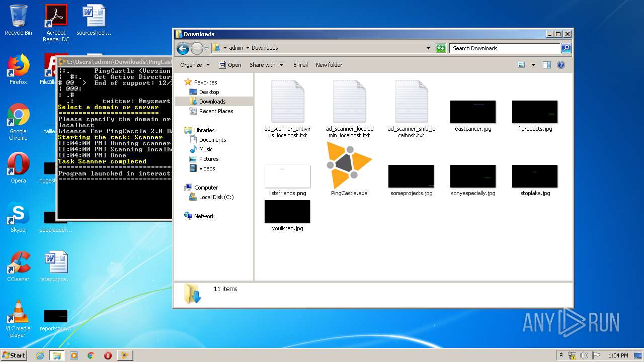Open CCleaner desktop shortcut
This screenshot has width=644, height=362.
click(18, 266)
